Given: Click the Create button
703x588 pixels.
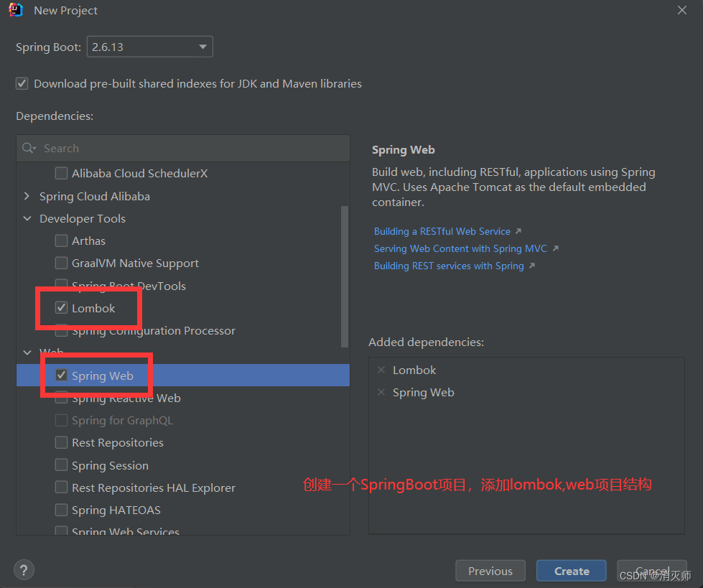Looking at the screenshot, I should [571, 571].
